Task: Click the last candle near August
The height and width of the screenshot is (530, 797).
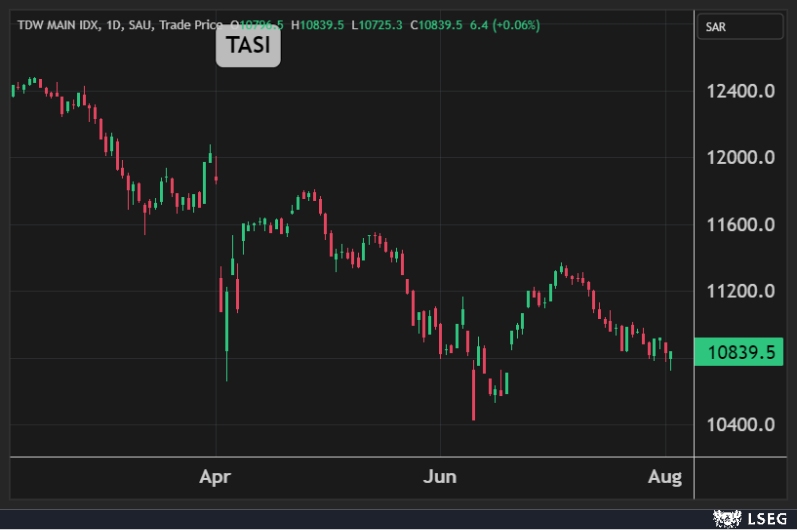Action: pos(670,357)
